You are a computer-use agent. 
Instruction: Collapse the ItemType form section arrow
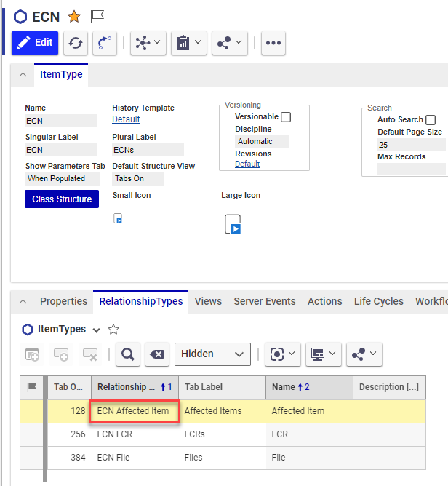23,75
